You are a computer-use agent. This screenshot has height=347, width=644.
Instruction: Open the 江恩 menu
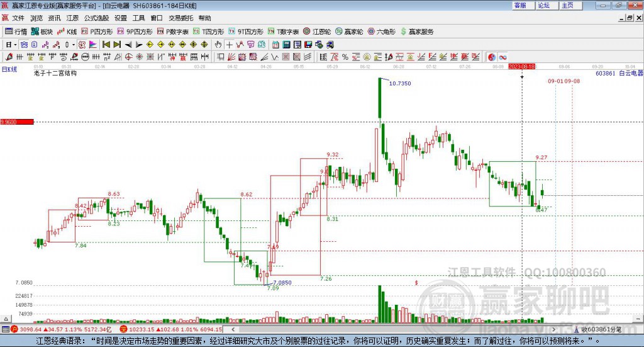[x=72, y=18]
